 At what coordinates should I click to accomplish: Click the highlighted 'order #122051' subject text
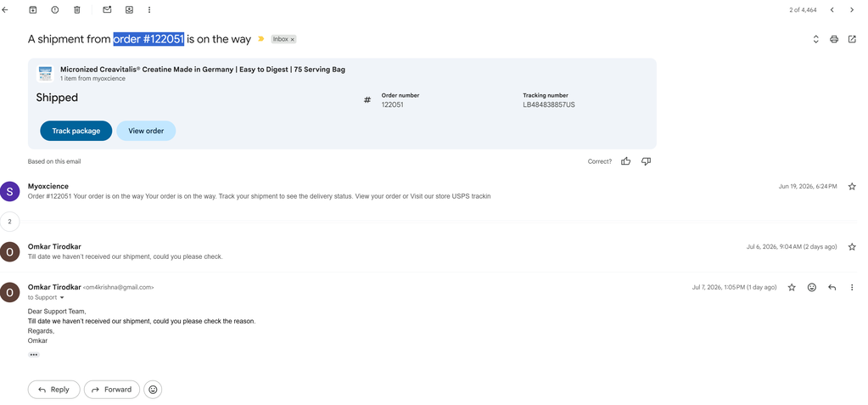click(x=148, y=39)
